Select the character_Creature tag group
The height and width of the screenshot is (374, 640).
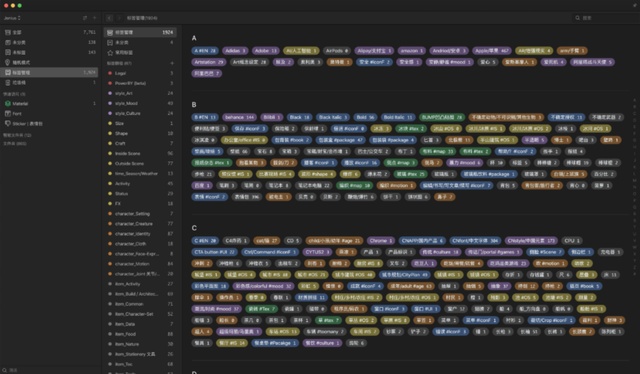[140, 224]
